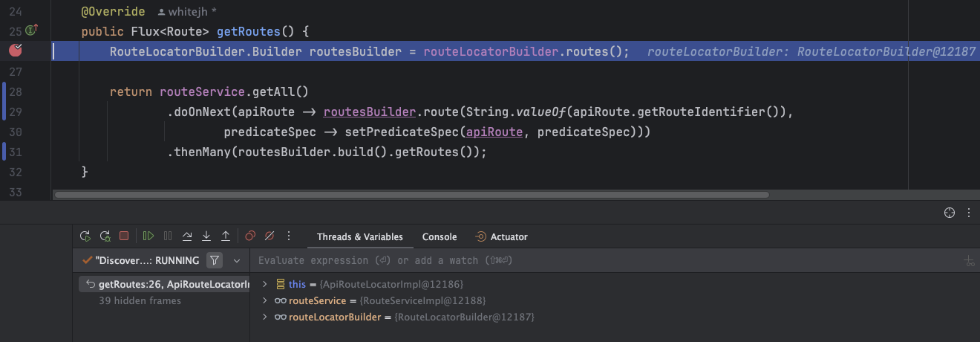Screen dimensions: 980x342
Task: Click setPredicateSpec call on line 30
Action: (401, 132)
